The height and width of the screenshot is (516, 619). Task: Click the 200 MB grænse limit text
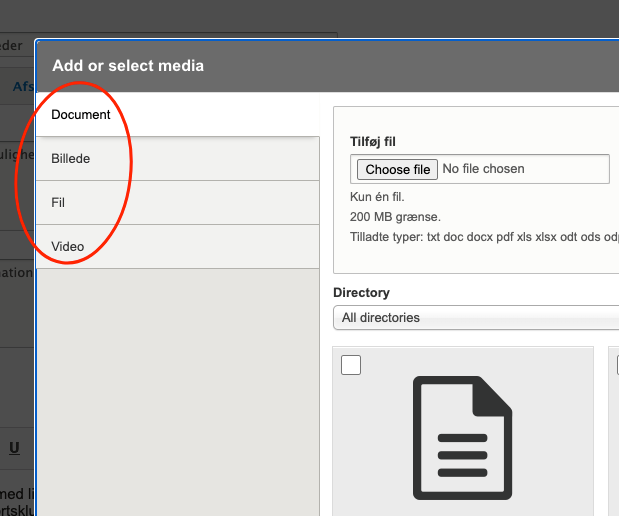(395, 217)
